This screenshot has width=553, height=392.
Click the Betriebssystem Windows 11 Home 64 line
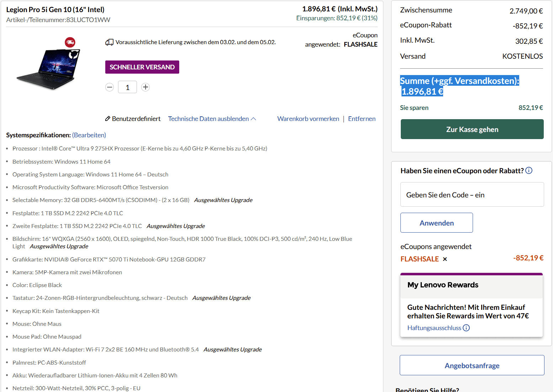tap(61, 162)
